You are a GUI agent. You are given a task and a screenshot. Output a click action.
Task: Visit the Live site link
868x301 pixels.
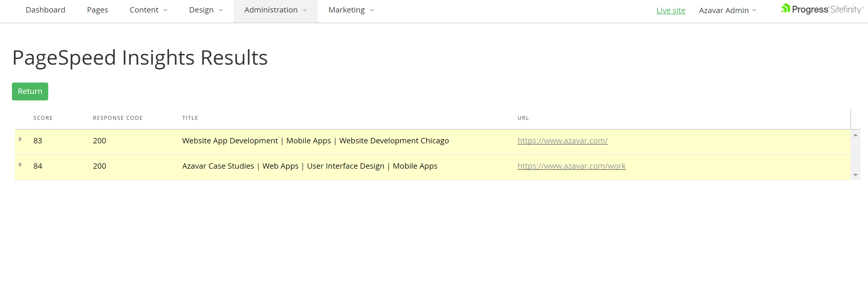(x=671, y=10)
